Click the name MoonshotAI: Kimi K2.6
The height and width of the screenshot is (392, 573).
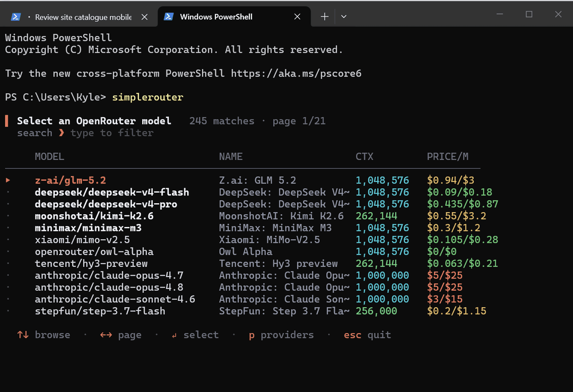click(281, 216)
